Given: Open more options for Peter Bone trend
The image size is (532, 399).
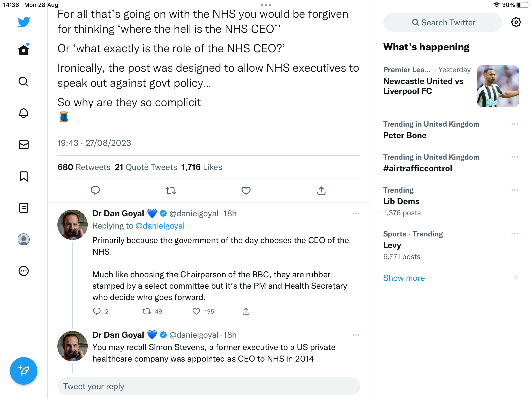Looking at the screenshot, I should pos(515,124).
